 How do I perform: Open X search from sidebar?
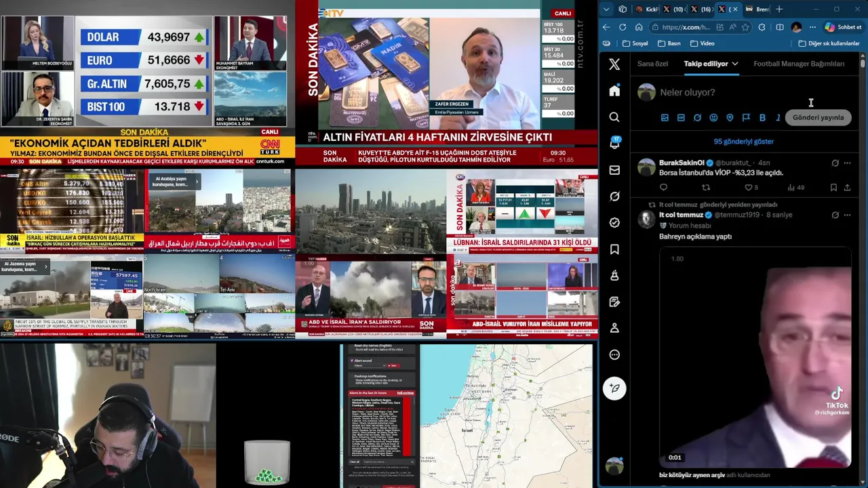(614, 117)
